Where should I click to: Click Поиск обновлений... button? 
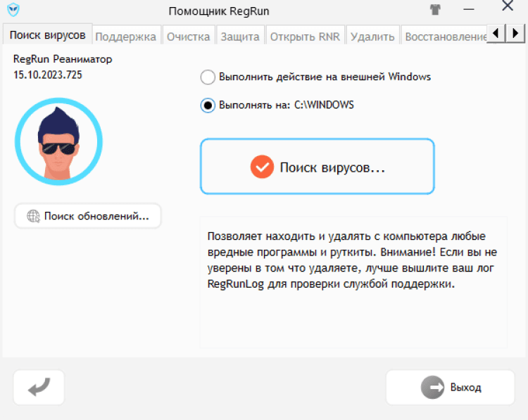(x=88, y=216)
